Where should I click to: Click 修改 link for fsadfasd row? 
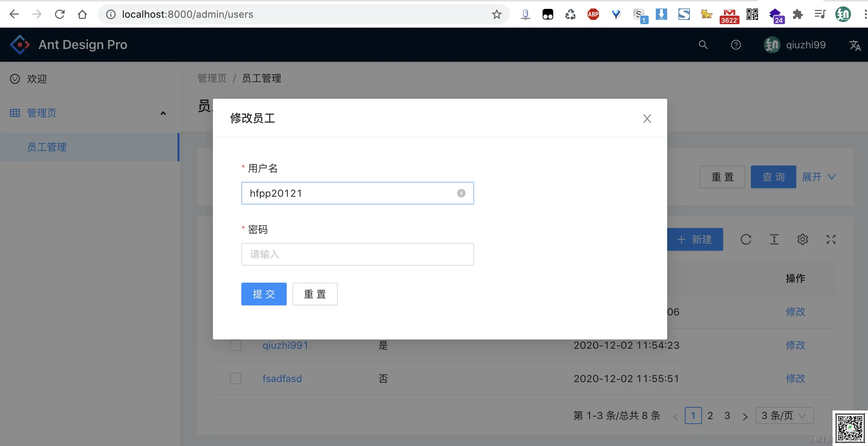pyautogui.click(x=795, y=379)
